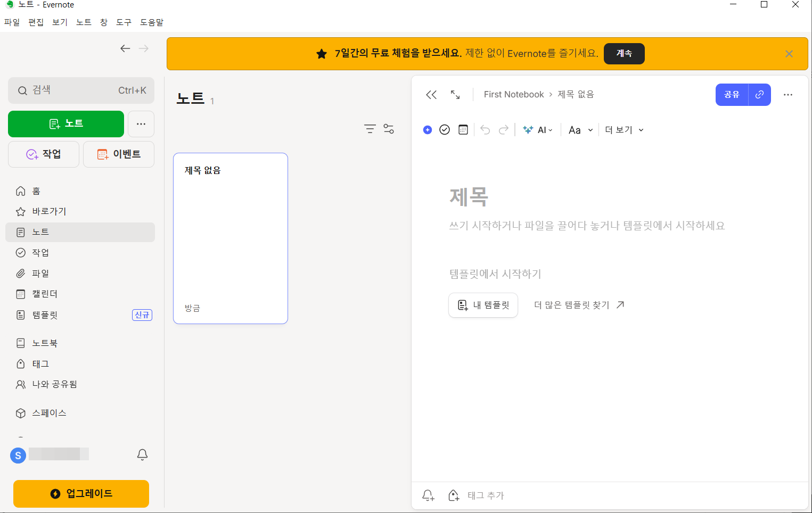
Task: Click the blue 공유 share button
Action: click(732, 95)
